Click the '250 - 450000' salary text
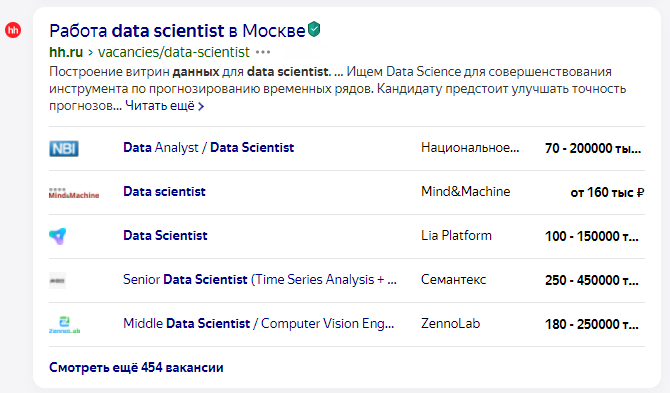This screenshot has width=670, height=393. tap(592, 280)
